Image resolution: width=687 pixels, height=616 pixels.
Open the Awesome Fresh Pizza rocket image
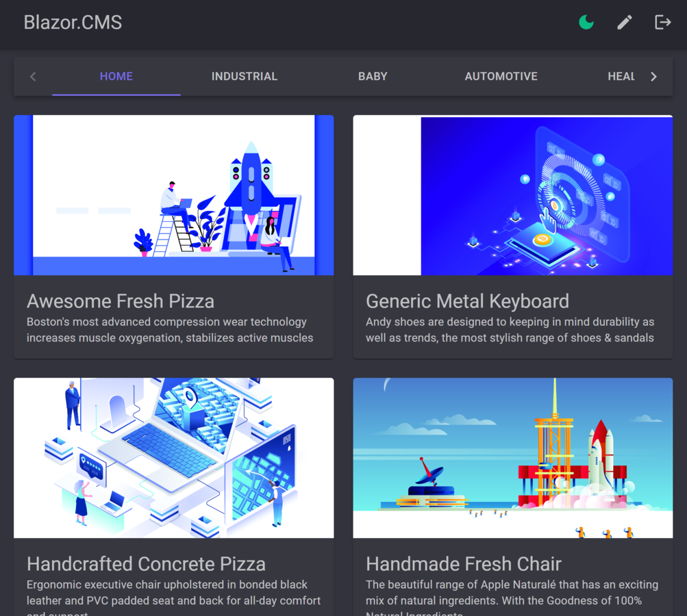(174, 195)
